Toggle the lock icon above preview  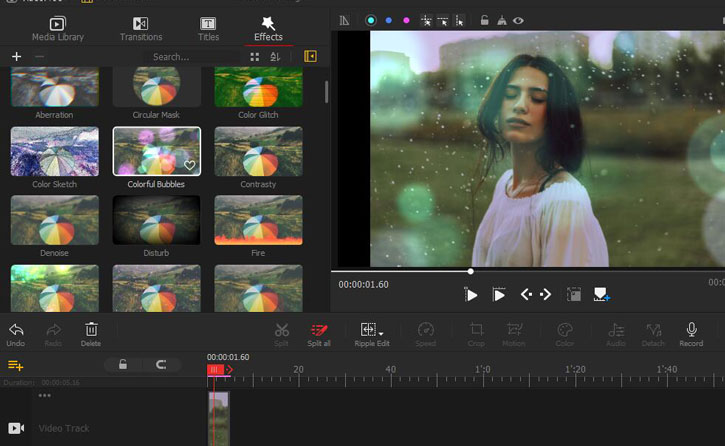click(x=484, y=20)
